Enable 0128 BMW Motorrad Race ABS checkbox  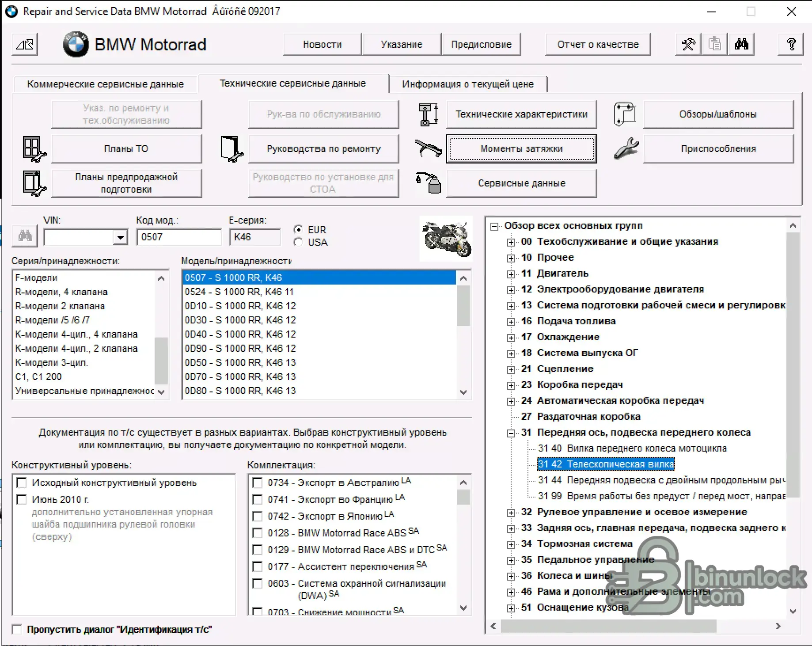tap(257, 533)
